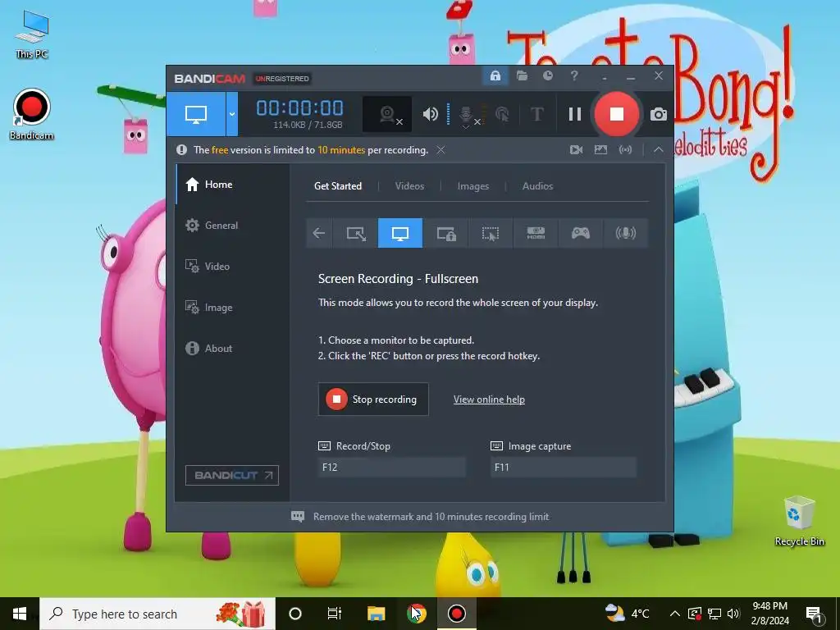The image size is (840, 630).
Task: Open Video settings in sidebar
Action: (x=232, y=267)
